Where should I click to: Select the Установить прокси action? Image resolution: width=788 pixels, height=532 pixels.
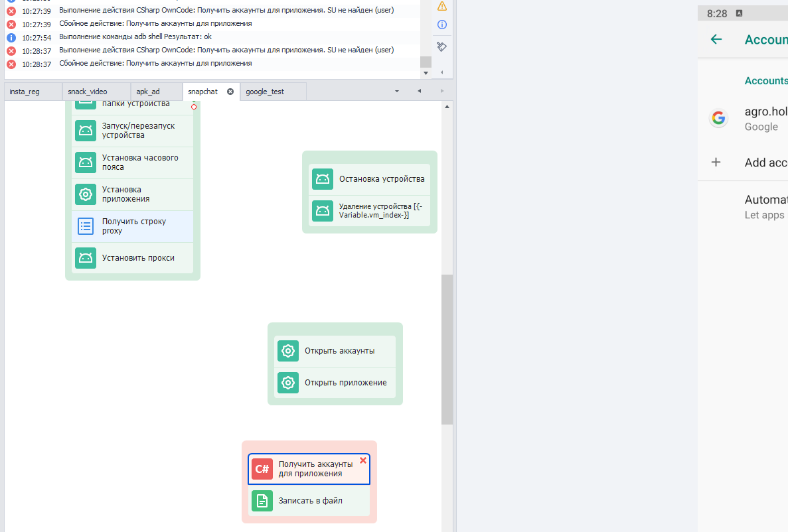click(133, 258)
